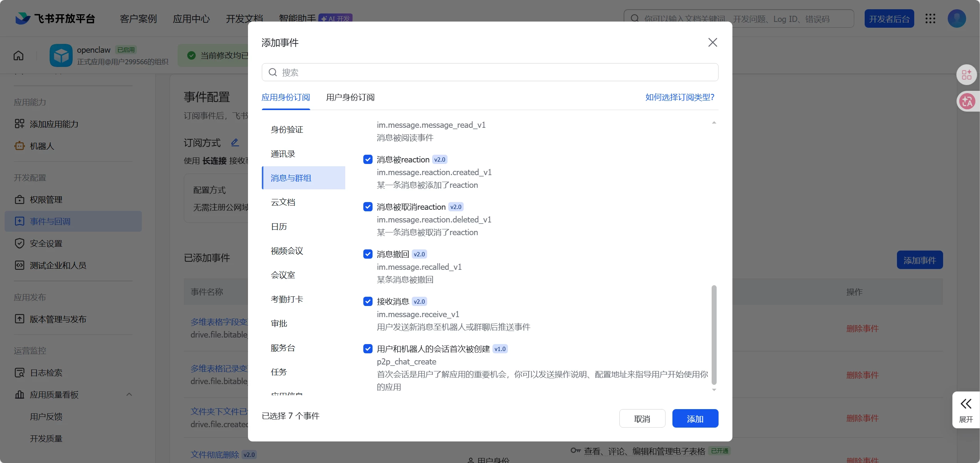Open the apps grid icon in header
The height and width of the screenshot is (463, 980).
(930, 18)
